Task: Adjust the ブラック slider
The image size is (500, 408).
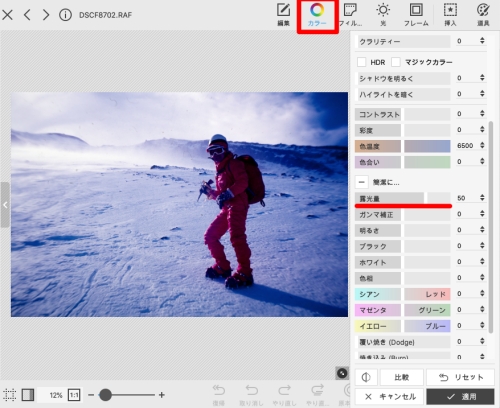Action: click(x=403, y=246)
